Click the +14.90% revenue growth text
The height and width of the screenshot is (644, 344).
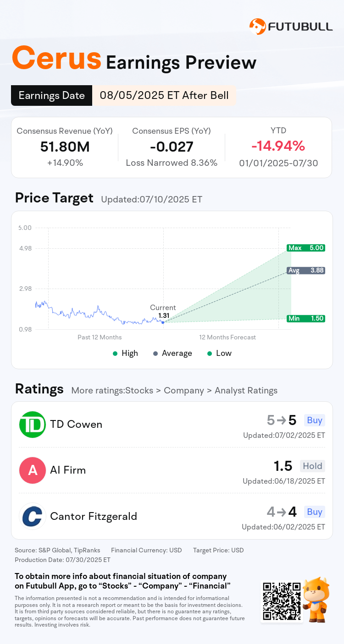[x=65, y=163]
